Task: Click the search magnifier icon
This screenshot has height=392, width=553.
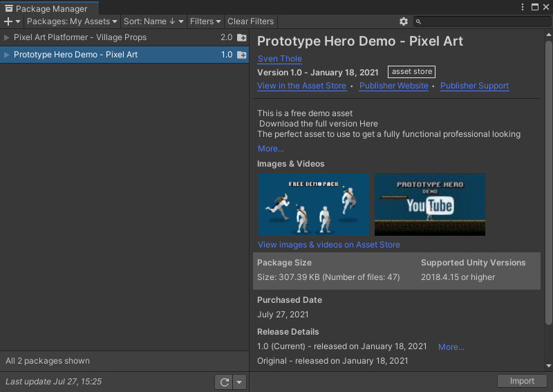Action: 418,22
